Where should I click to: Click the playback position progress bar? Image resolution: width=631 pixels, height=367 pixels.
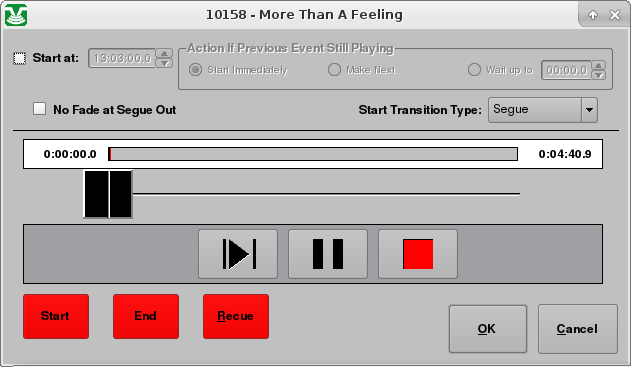click(x=313, y=154)
